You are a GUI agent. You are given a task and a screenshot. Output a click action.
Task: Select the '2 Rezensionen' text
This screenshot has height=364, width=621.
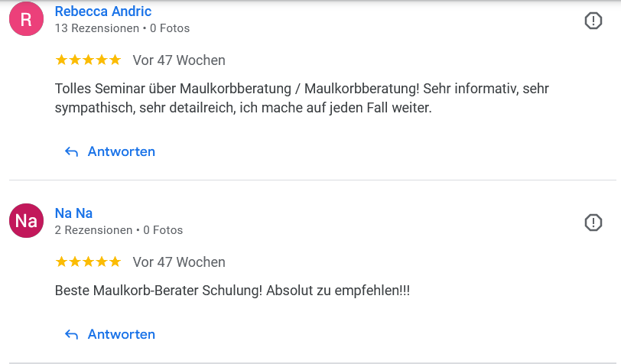(x=93, y=230)
